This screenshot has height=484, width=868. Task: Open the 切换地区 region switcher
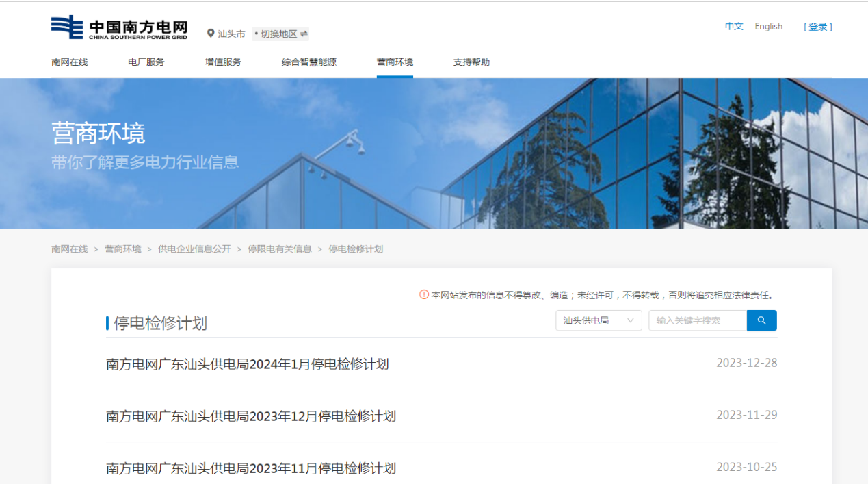point(280,34)
